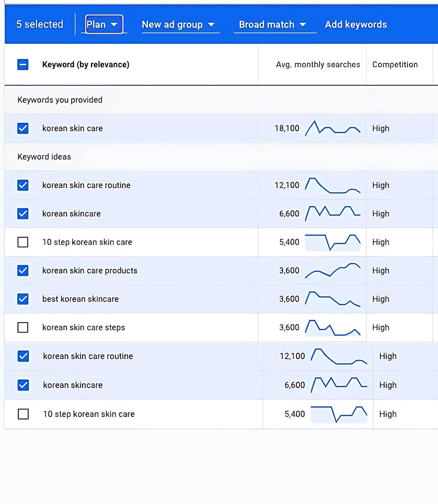Click 3,600 value in 'korean skin care steps' row
The image size is (438, 504).
tap(289, 328)
